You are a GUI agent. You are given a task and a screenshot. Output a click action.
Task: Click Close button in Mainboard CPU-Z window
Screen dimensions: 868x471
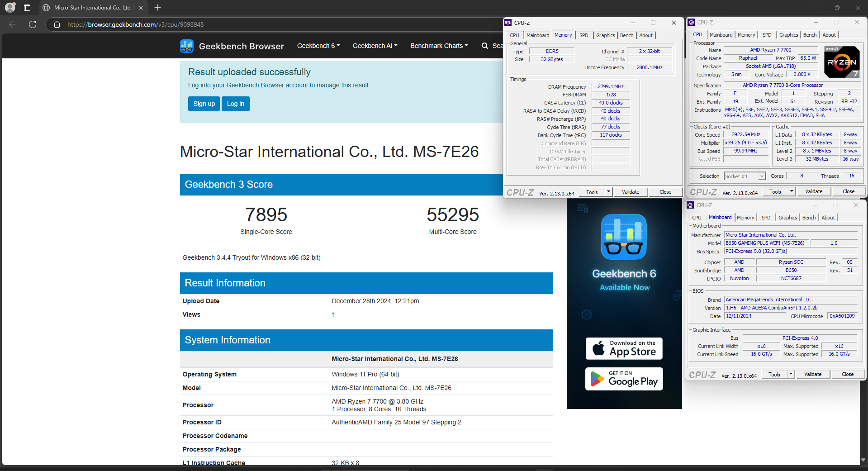tap(848, 374)
